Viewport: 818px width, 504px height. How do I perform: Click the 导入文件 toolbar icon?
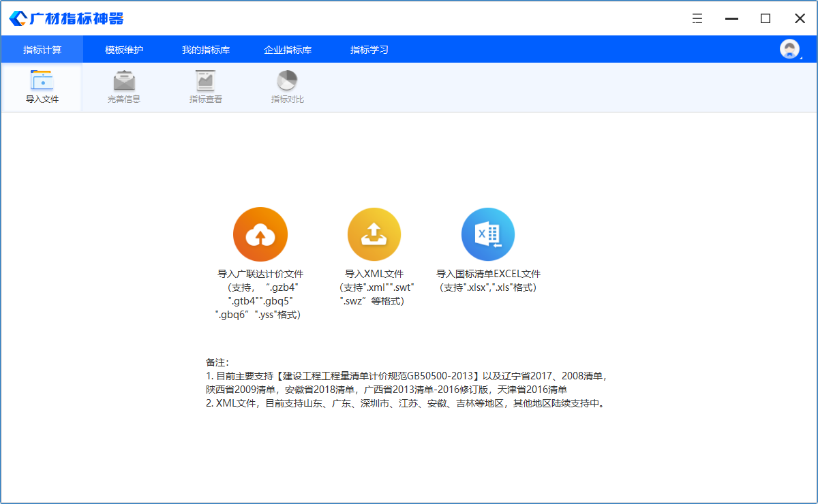(42, 81)
